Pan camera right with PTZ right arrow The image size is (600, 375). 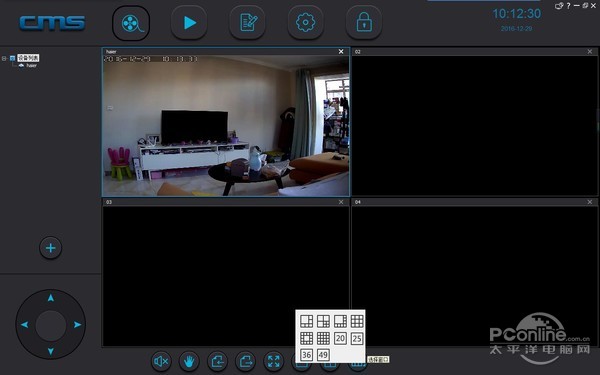pyautogui.click(x=77, y=324)
